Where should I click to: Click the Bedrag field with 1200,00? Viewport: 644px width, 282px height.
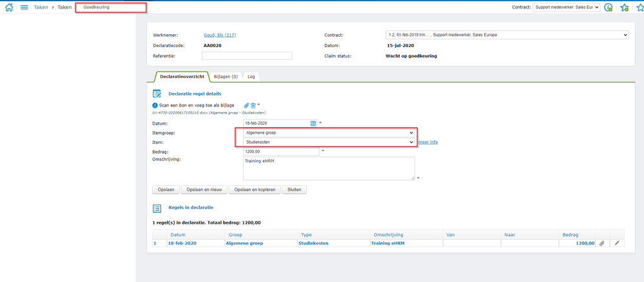point(281,152)
